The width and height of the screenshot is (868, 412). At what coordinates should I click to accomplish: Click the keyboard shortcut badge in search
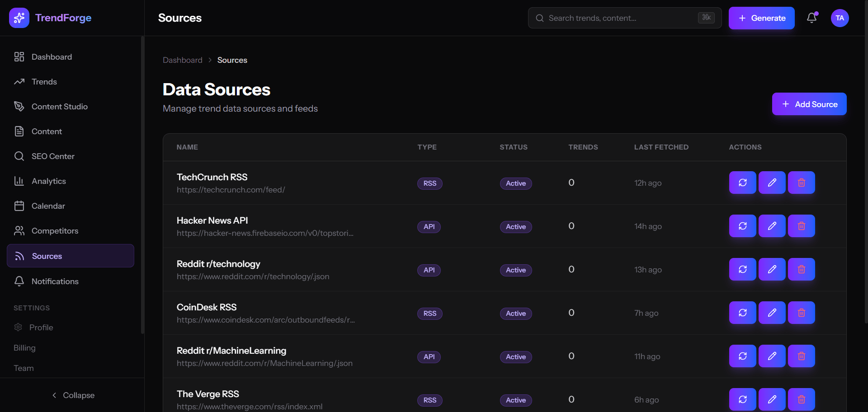pyautogui.click(x=706, y=18)
